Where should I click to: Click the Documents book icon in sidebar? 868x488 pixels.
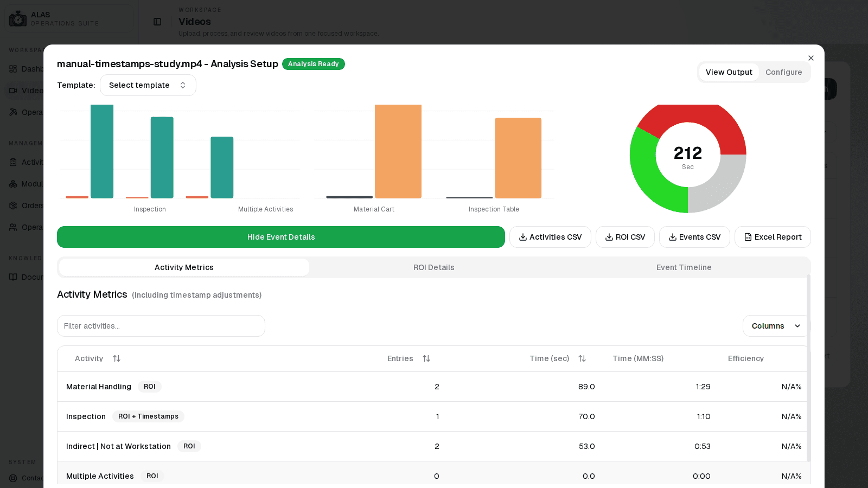pos(13,277)
